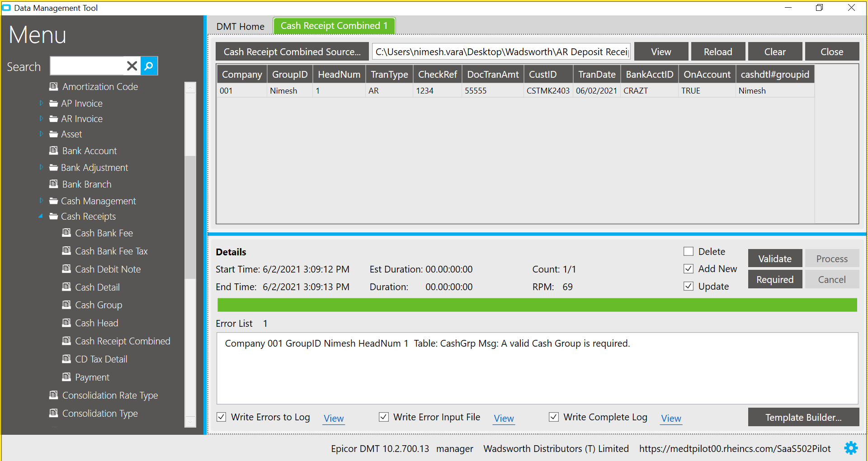Click the Cash Bank Fee document icon
This screenshot has height=461, width=868.
66,233
